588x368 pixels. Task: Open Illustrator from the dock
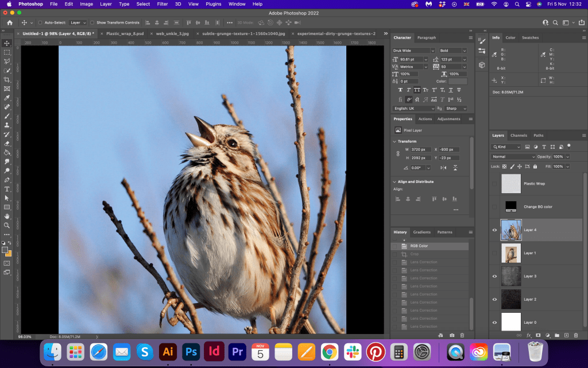(168, 351)
